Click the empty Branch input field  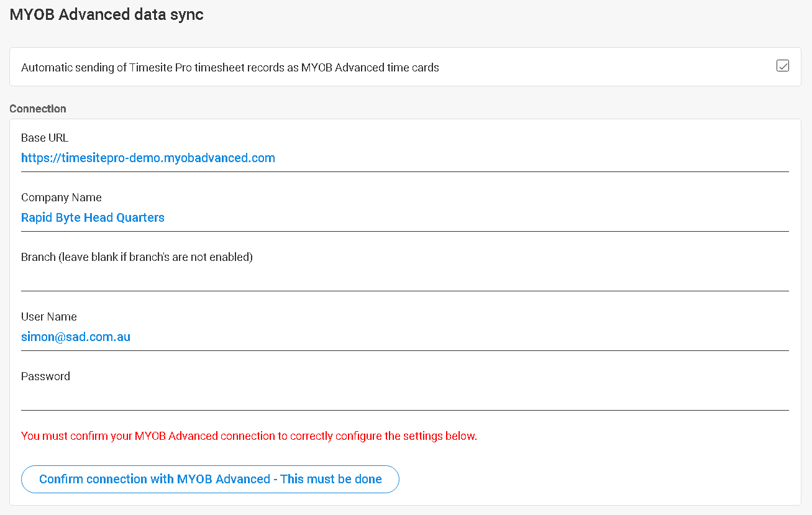(405, 278)
